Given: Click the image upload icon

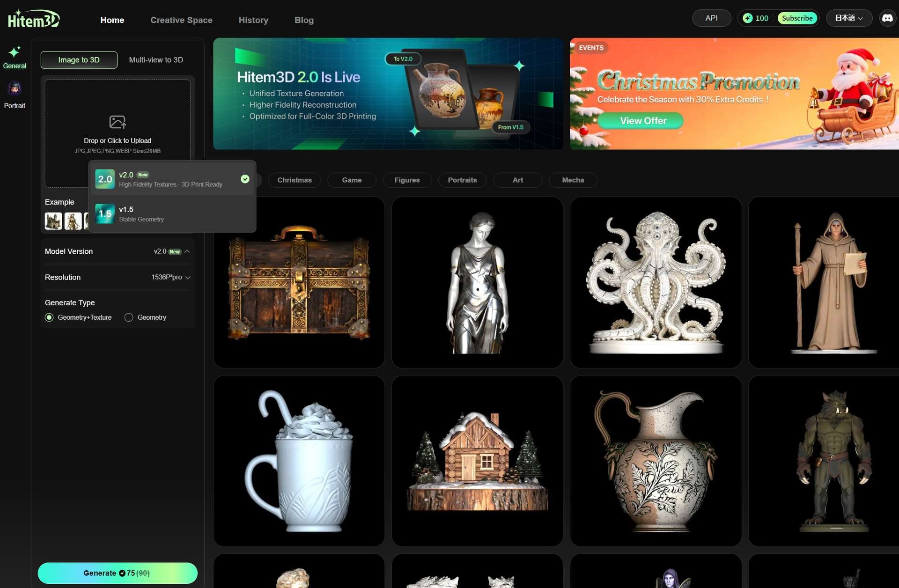Looking at the screenshot, I should [118, 122].
